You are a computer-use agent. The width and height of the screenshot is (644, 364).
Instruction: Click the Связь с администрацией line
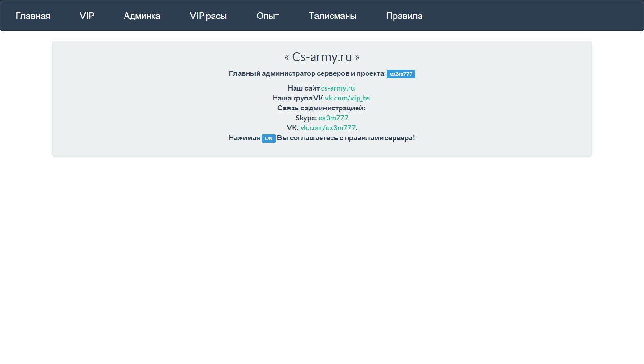coord(322,108)
